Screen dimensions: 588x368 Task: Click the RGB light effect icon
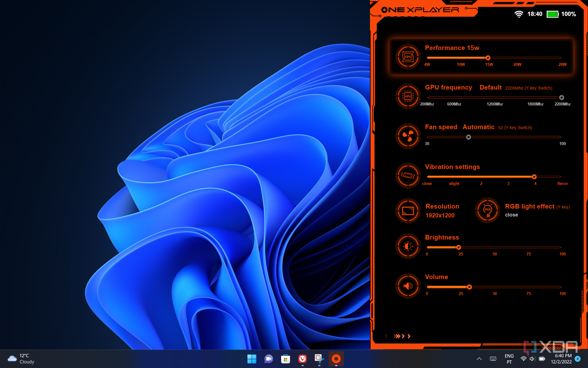click(x=487, y=211)
